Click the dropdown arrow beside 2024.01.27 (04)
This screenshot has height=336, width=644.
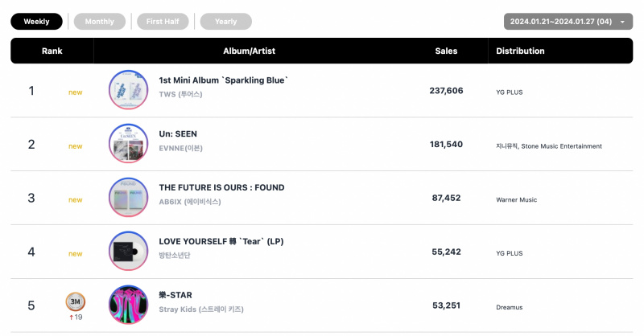point(622,22)
